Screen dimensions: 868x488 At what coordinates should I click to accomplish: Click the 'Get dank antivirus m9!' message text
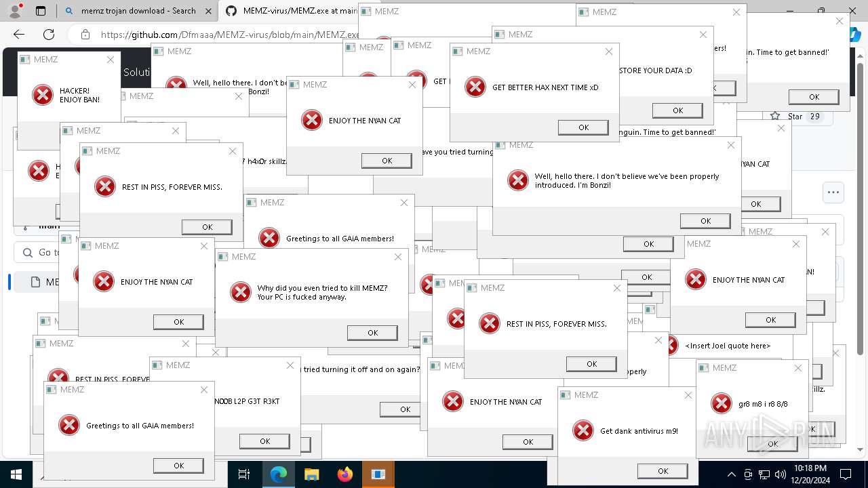click(x=639, y=431)
